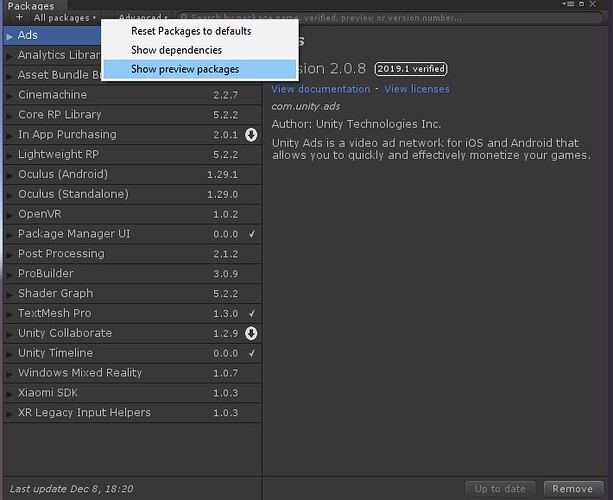Open the All packages filter dropdown

point(65,18)
